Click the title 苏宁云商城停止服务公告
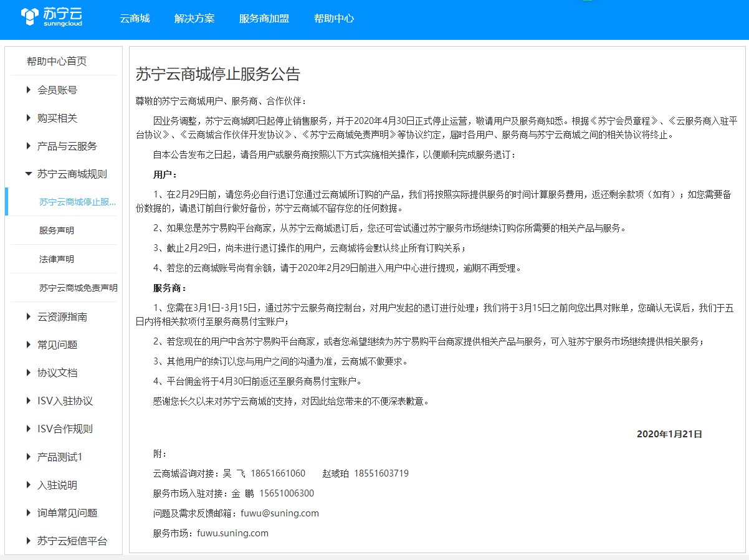Viewport: 749px width, 560px height. pyautogui.click(x=218, y=74)
